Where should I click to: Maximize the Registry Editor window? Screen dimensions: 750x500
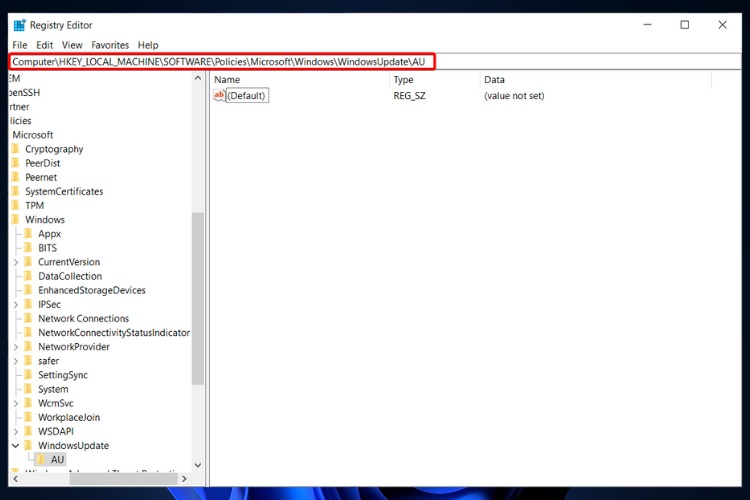tap(684, 25)
